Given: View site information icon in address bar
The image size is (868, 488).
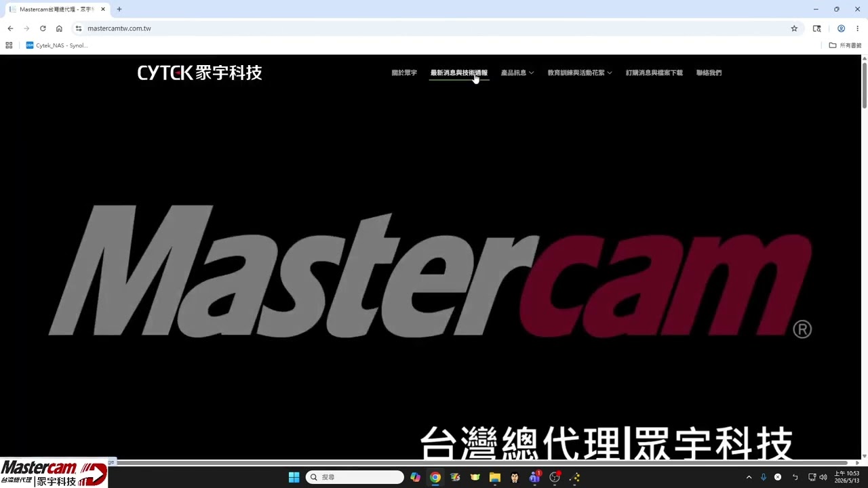Looking at the screenshot, I should pyautogui.click(x=79, y=28).
